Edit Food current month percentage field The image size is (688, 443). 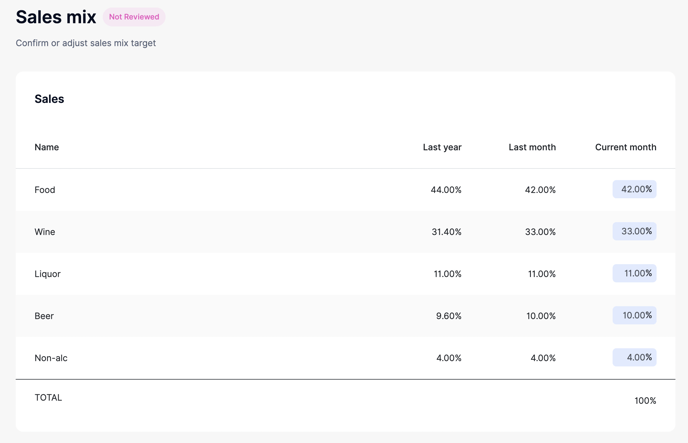(x=635, y=189)
